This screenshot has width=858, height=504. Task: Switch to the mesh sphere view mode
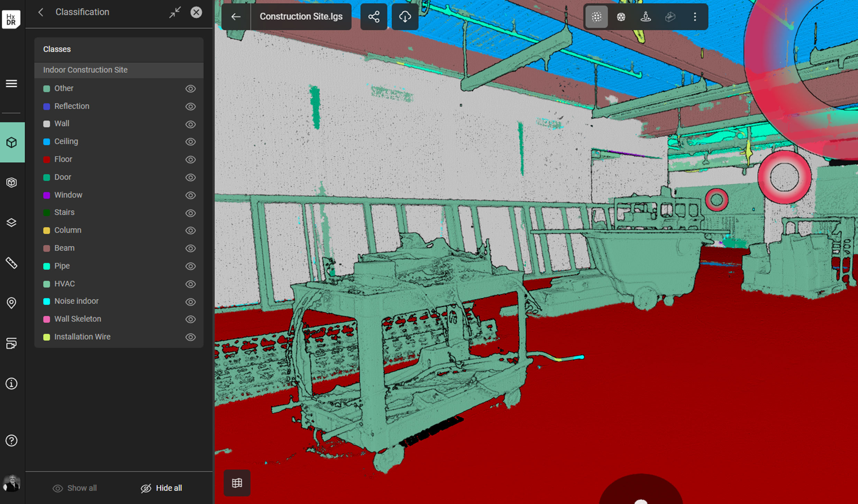pos(621,17)
